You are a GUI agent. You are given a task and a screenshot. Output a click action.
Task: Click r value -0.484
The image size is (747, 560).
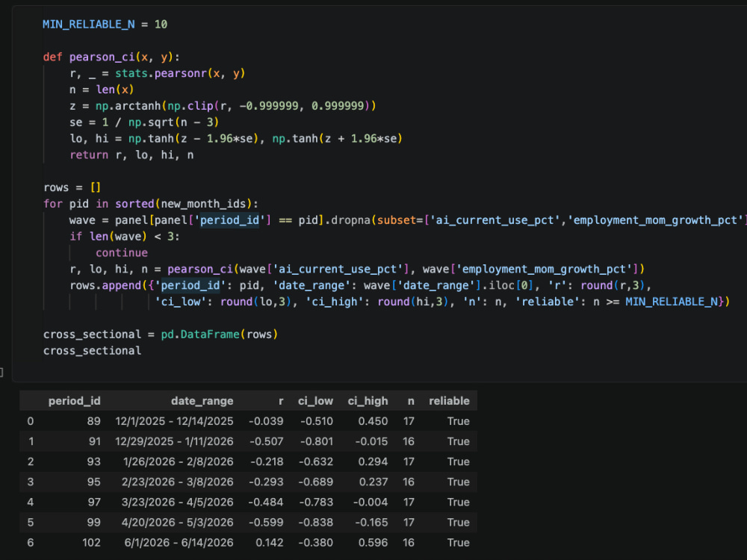tap(266, 502)
